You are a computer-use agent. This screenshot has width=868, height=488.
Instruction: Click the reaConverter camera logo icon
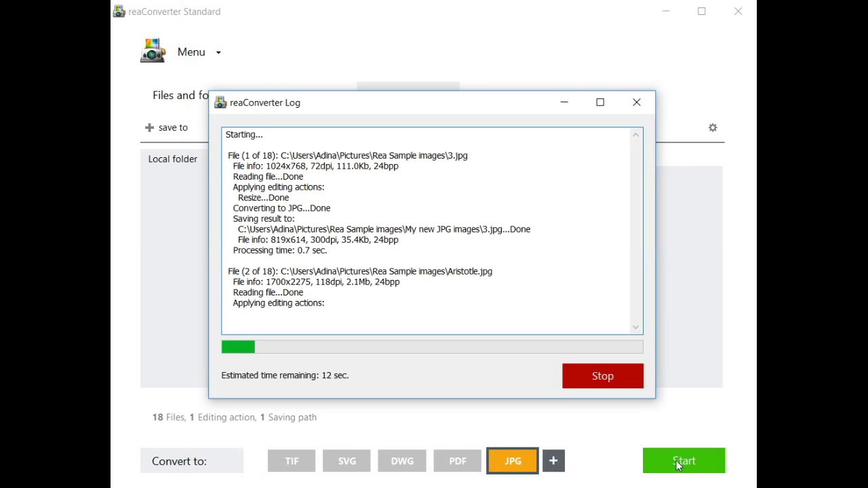coord(153,51)
